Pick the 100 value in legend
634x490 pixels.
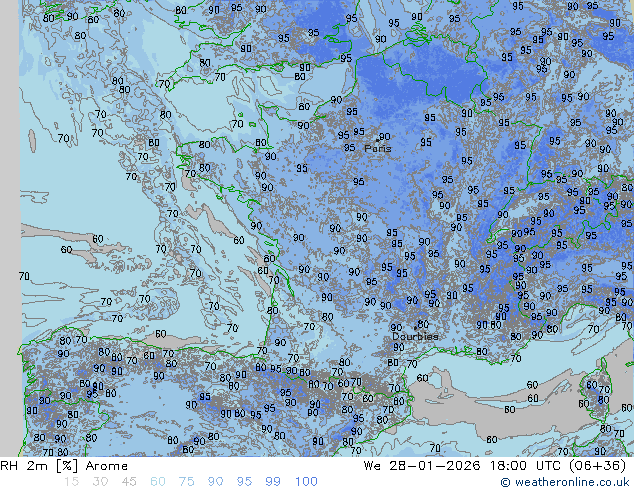click(x=306, y=482)
